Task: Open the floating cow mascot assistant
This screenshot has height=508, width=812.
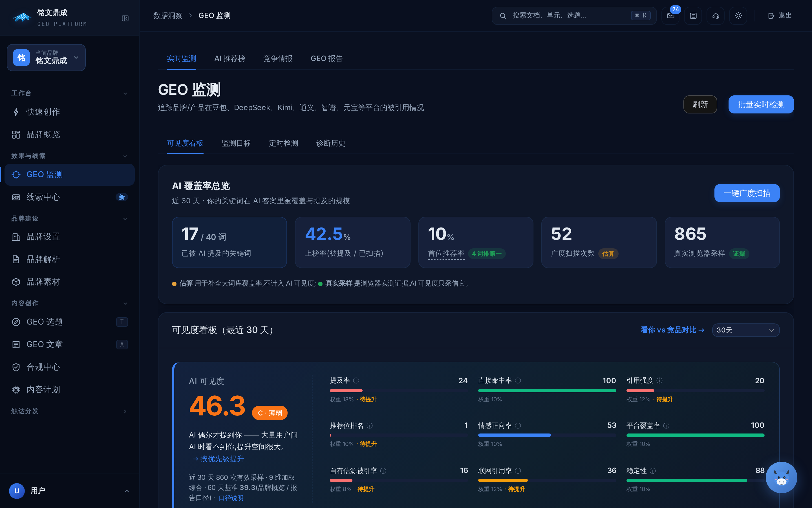Action: pos(781,478)
